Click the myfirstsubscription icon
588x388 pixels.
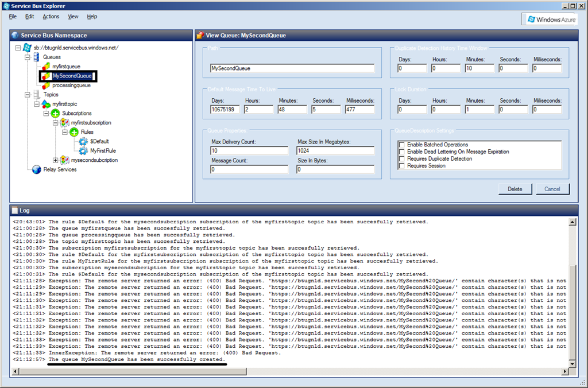(x=64, y=123)
